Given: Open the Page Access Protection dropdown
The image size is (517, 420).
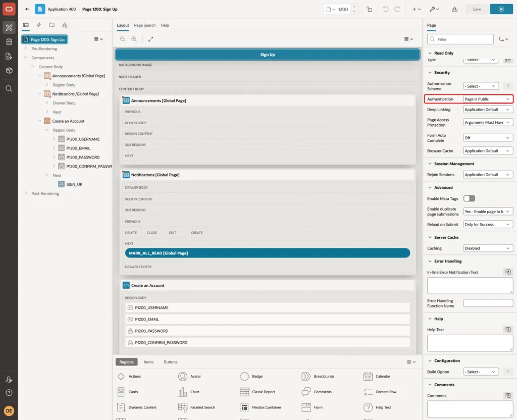Looking at the screenshot, I should (x=488, y=122).
